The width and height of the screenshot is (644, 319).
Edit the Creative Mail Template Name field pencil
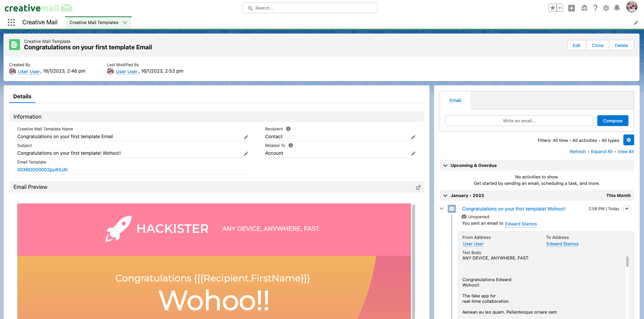coord(246,137)
